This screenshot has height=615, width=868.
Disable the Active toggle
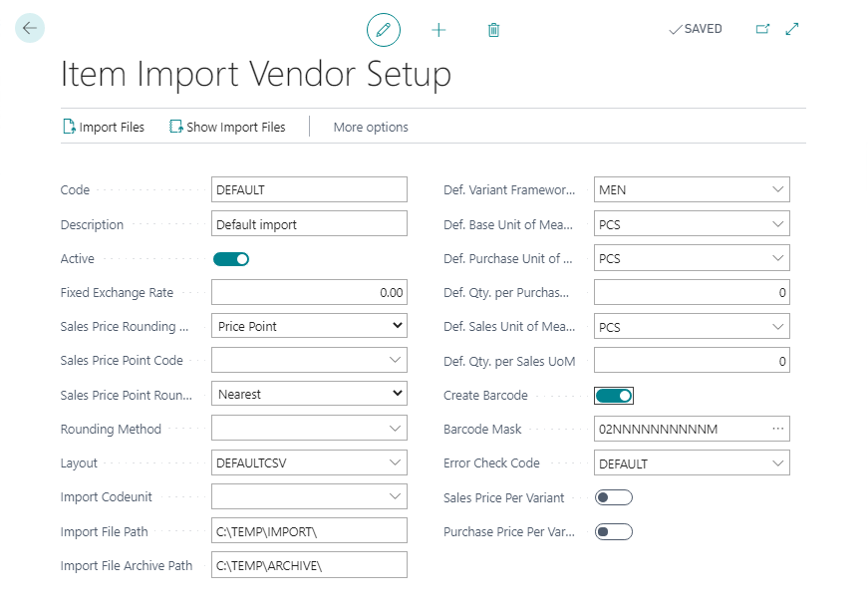pos(231,259)
